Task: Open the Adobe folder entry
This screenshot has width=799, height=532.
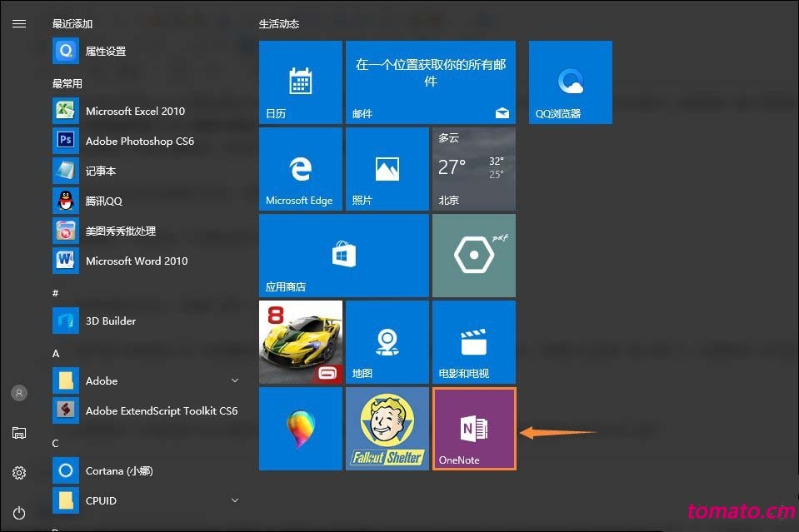Action: tap(145, 380)
